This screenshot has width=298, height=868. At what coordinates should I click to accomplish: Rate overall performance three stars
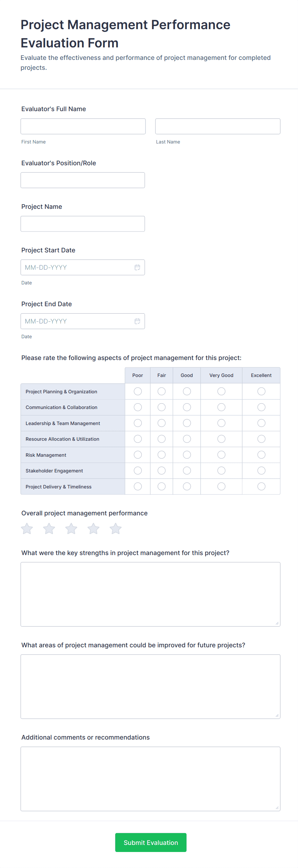click(71, 528)
